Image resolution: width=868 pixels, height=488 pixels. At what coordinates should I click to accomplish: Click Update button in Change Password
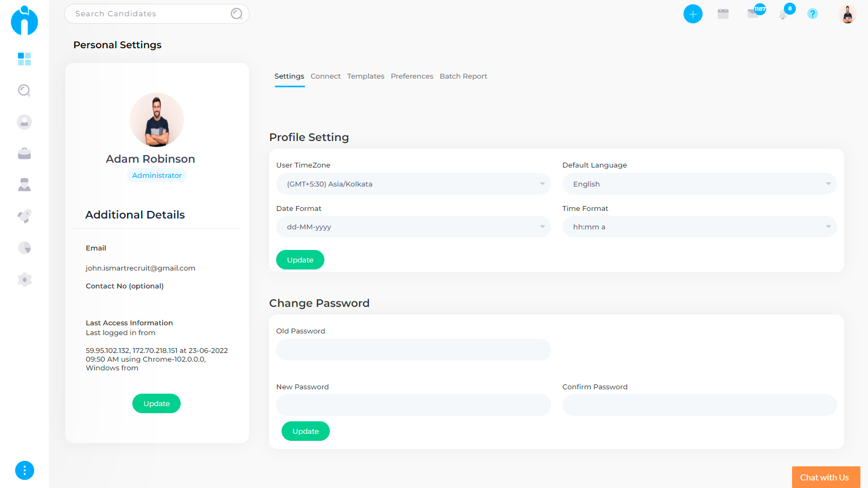[305, 431]
